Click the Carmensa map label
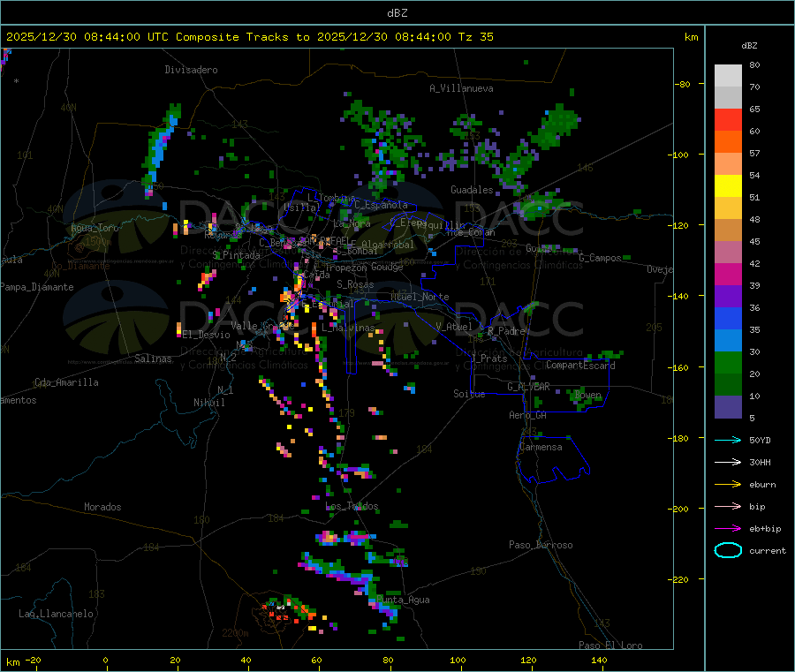795x672 pixels. (541, 448)
